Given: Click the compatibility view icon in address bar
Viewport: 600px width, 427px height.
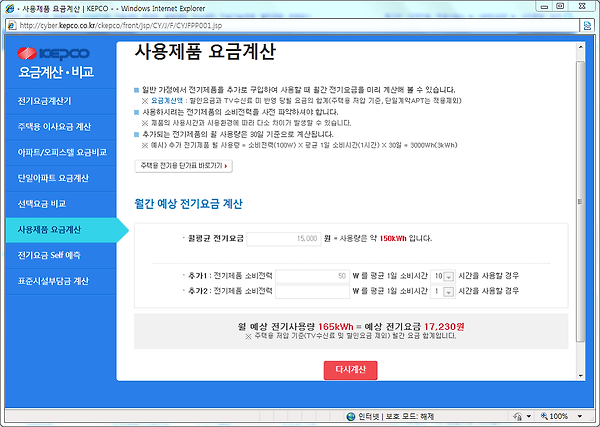Looking at the screenshot, I should point(587,26).
